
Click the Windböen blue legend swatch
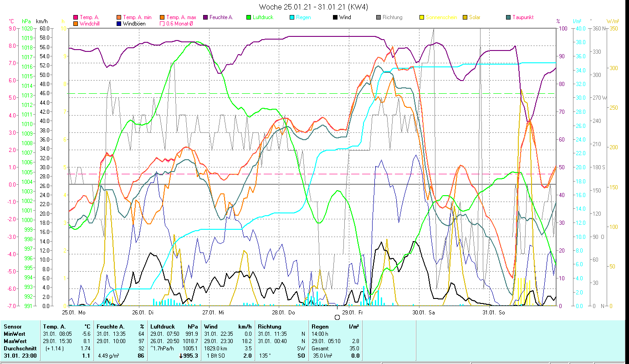[119, 23]
